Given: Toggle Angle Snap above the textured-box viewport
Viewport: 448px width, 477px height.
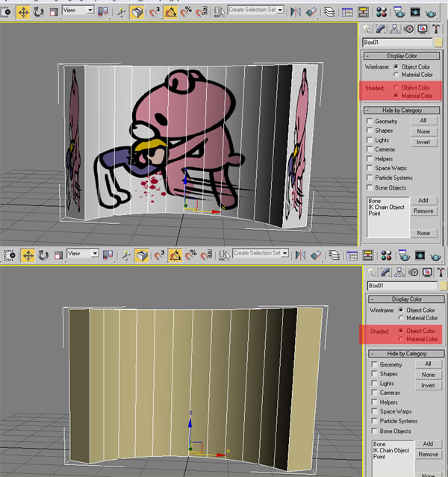Looking at the screenshot, I should click(170, 12).
